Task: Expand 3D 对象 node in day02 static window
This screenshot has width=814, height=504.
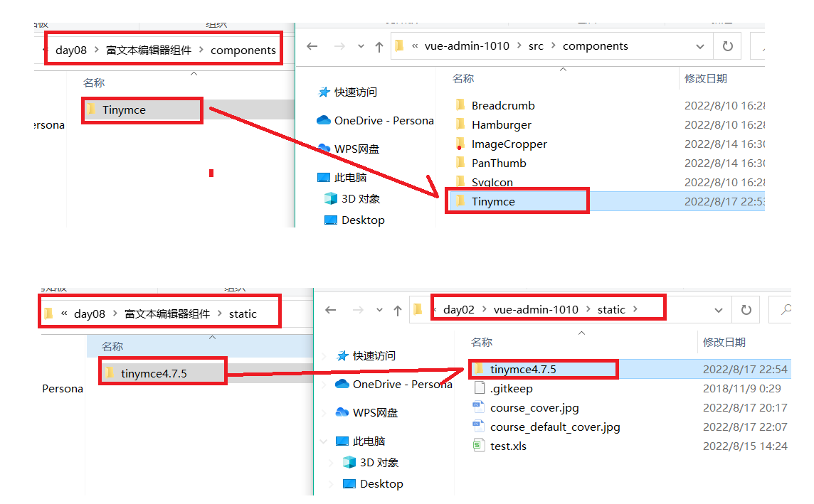Action: pos(331,462)
